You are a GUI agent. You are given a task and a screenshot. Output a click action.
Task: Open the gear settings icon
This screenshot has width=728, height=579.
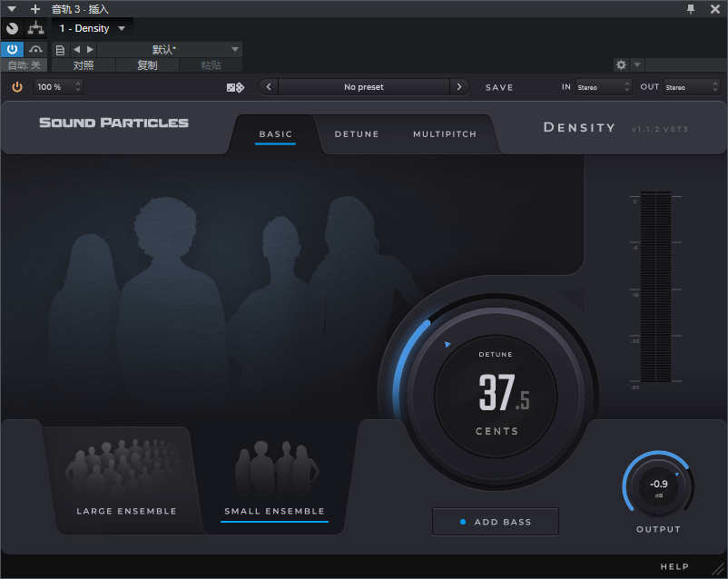(621, 65)
